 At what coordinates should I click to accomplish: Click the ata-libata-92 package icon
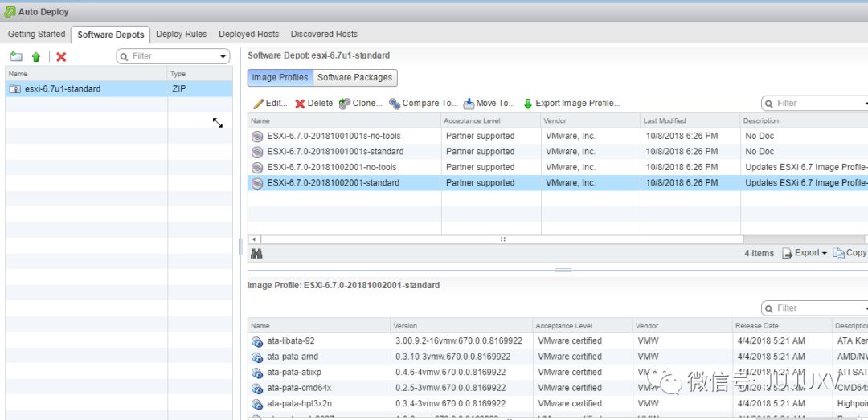[257, 341]
